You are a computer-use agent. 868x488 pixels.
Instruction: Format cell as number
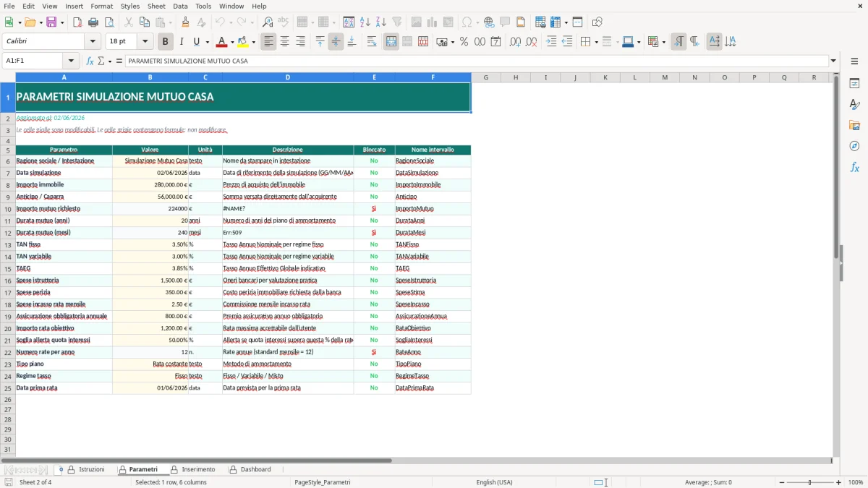tap(480, 42)
